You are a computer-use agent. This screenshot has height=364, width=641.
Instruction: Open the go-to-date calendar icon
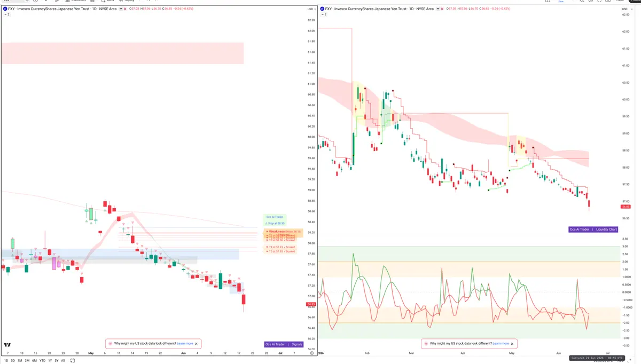72,361
